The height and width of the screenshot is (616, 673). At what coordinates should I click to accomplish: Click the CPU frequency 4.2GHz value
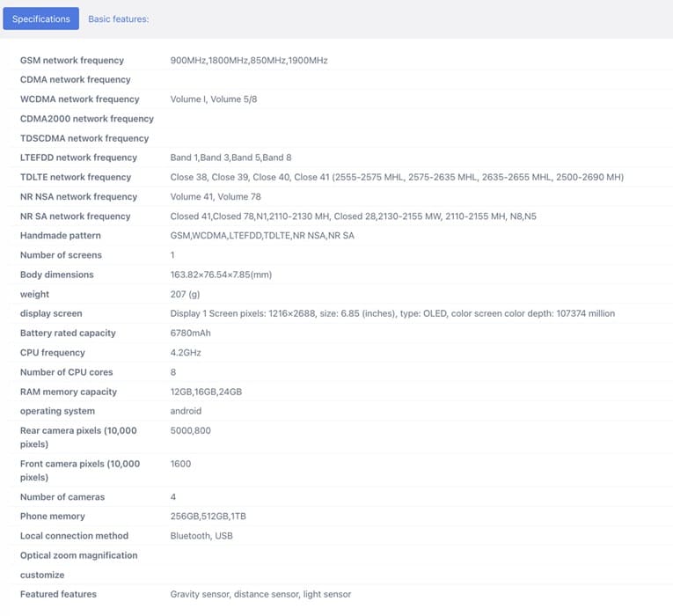click(185, 353)
